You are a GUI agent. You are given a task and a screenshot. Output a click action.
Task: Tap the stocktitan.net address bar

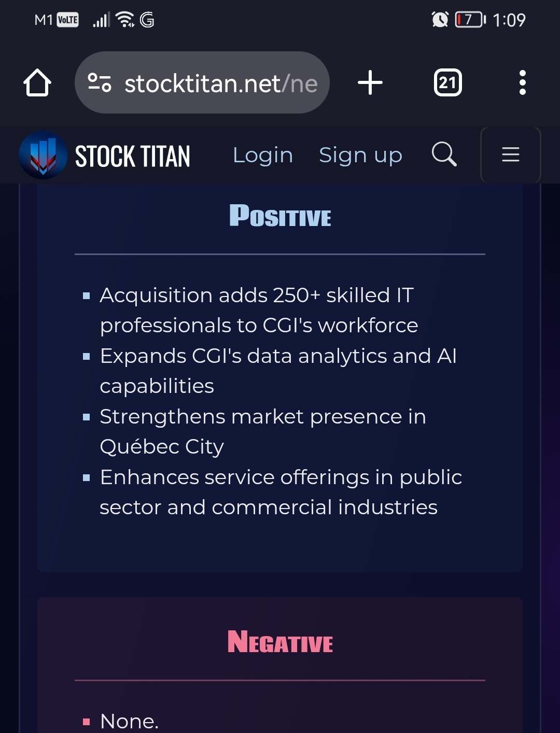pos(202,82)
